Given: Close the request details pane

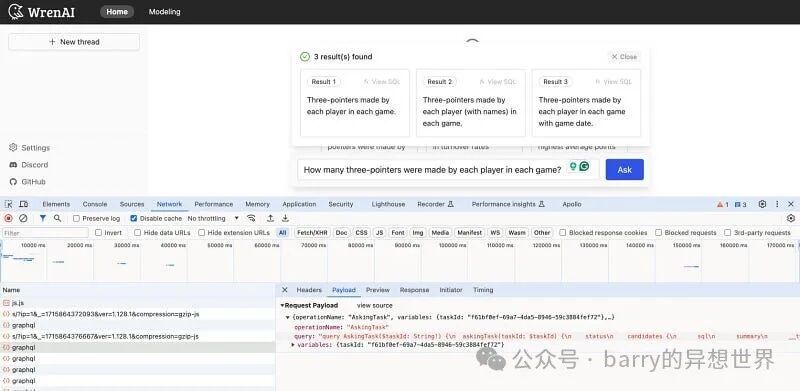Looking at the screenshot, I should [x=285, y=290].
